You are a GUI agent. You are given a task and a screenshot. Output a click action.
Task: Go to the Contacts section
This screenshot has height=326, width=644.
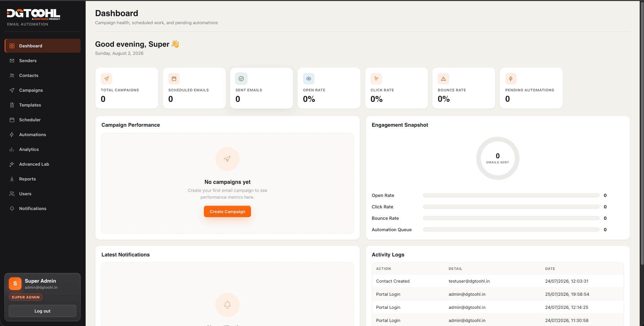43,75
